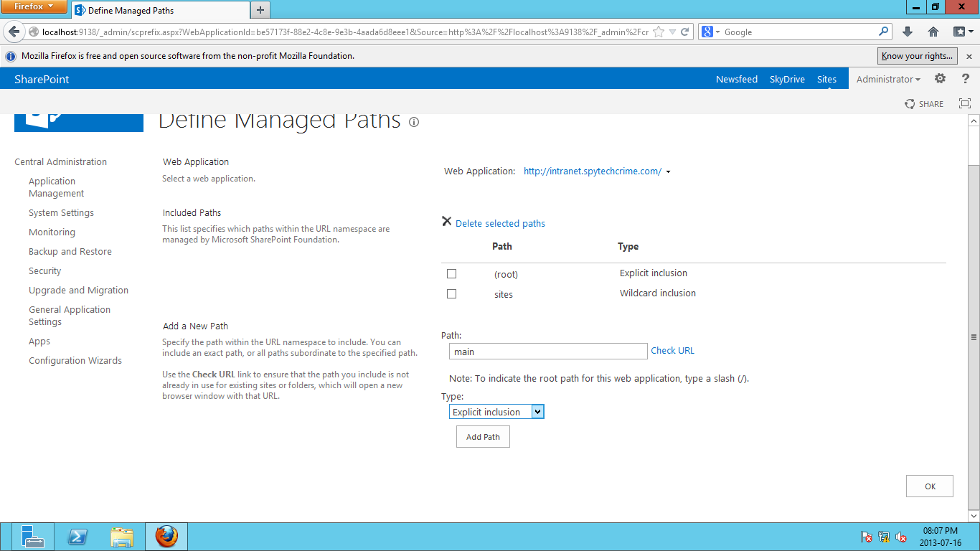Click the search magnifier icon
The width and height of the screenshot is (980, 551).
coord(883,32)
